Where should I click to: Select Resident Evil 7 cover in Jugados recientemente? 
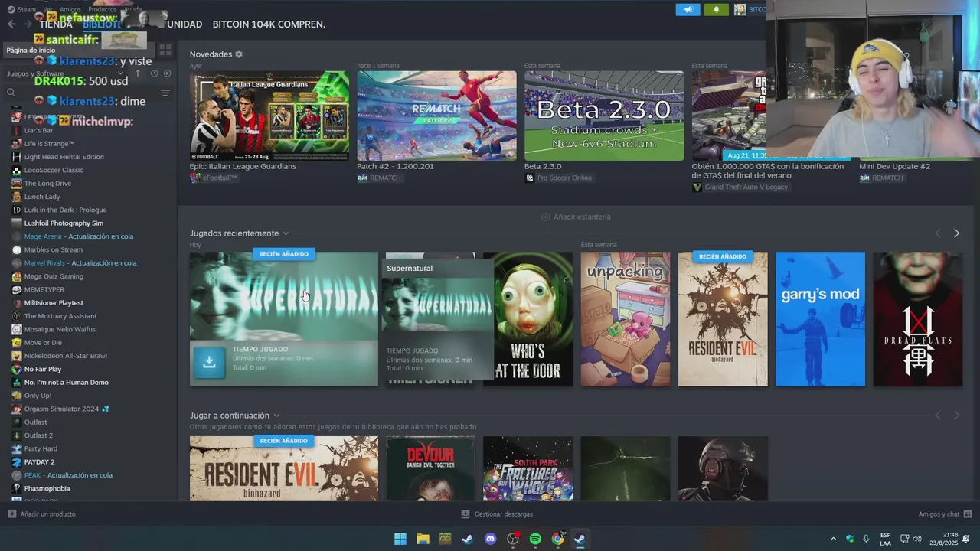pos(723,319)
